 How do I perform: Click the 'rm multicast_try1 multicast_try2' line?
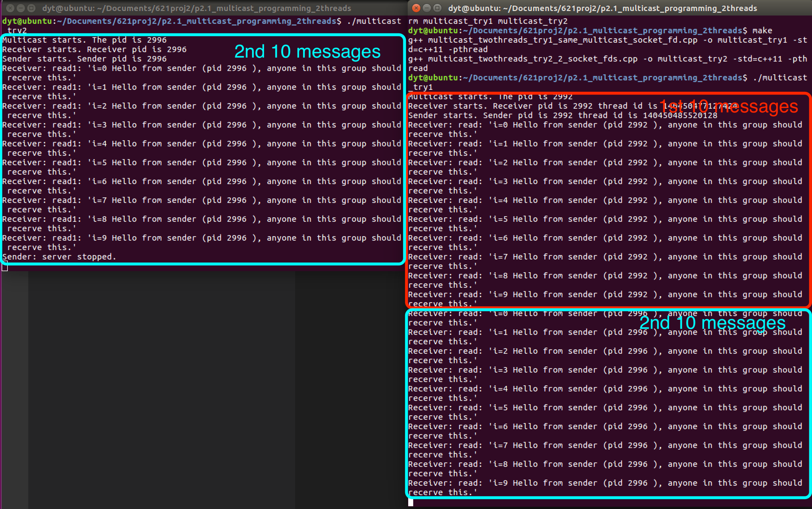click(488, 21)
